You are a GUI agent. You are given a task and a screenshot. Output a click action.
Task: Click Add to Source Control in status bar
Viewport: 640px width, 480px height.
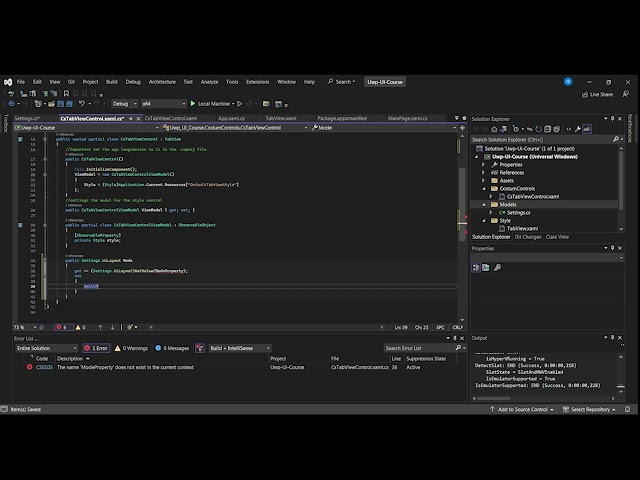click(522, 409)
